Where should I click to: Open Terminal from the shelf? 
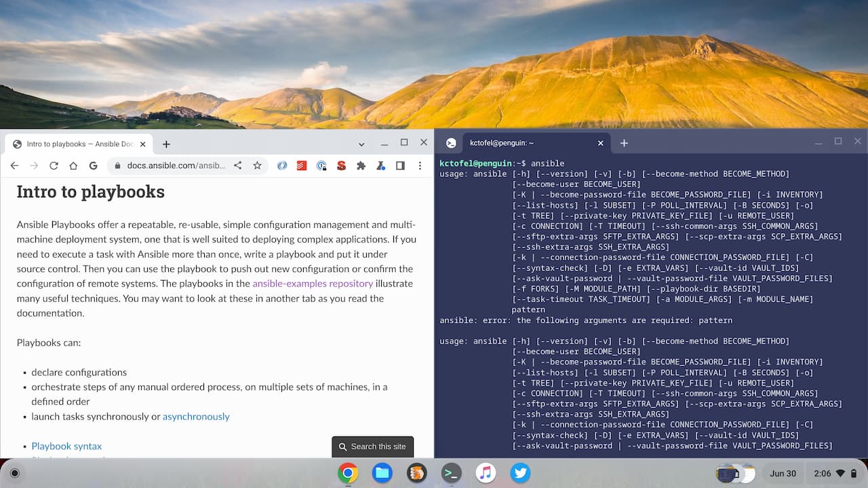coord(452,473)
